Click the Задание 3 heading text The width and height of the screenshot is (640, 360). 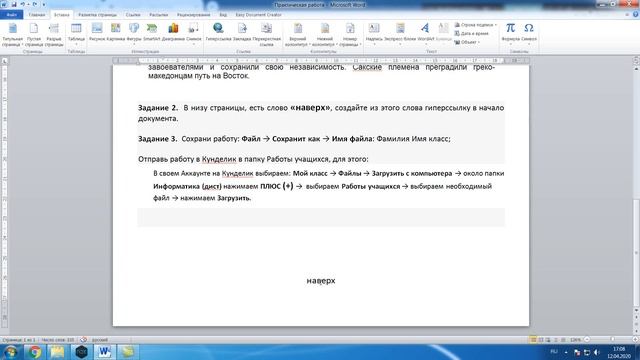click(158, 139)
